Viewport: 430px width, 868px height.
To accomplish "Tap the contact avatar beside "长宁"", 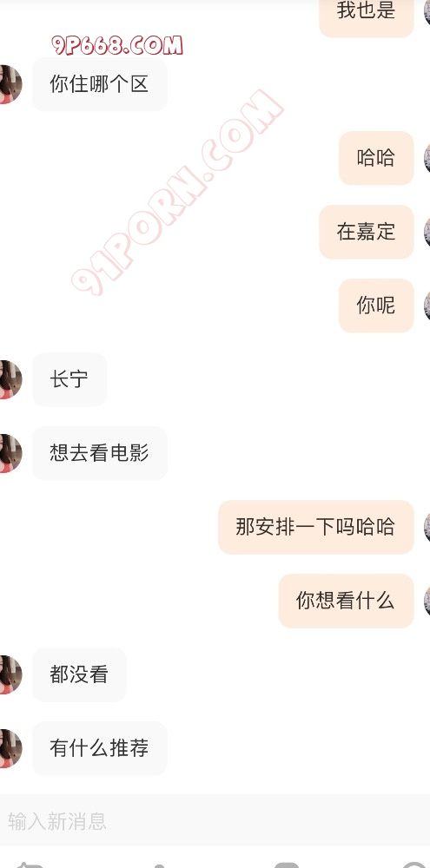I will coord(10,379).
